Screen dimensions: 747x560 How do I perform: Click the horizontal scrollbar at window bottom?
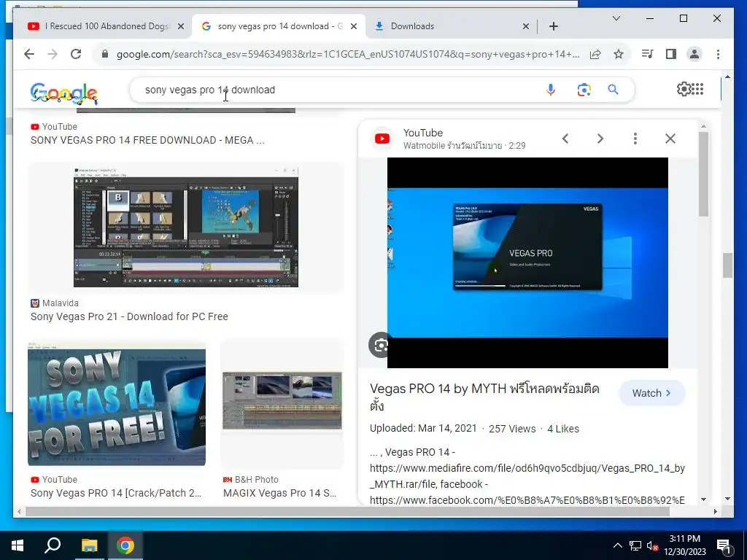click(x=348, y=511)
